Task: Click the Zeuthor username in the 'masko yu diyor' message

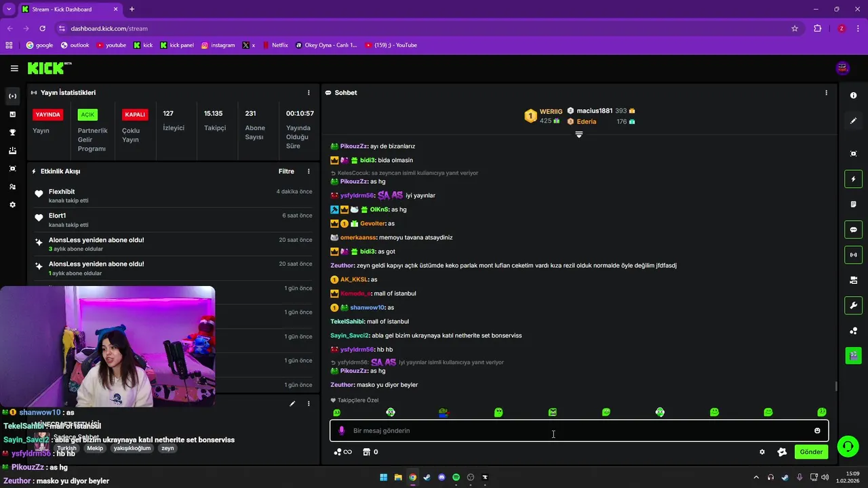Action: click(x=342, y=385)
